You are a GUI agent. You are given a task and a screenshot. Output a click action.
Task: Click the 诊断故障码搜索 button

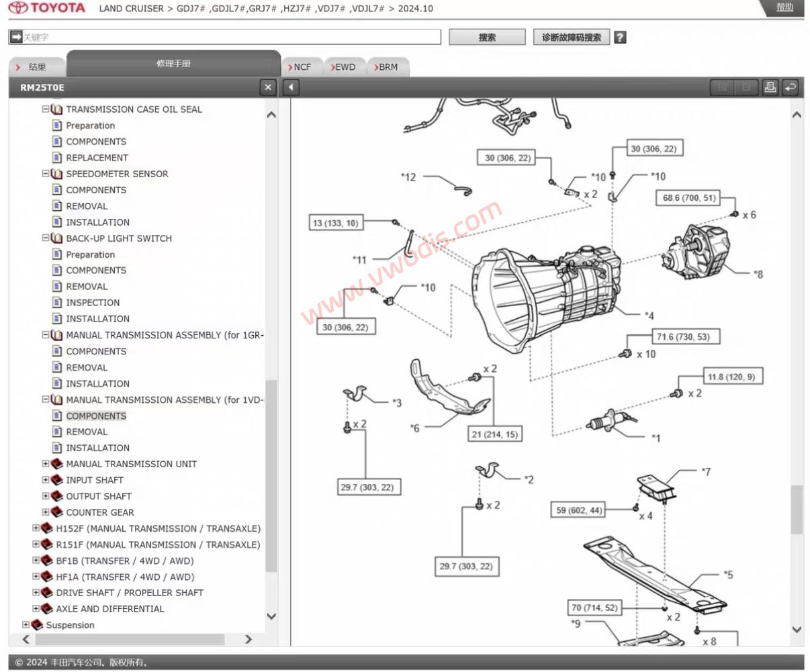pyautogui.click(x=572, y=38)
